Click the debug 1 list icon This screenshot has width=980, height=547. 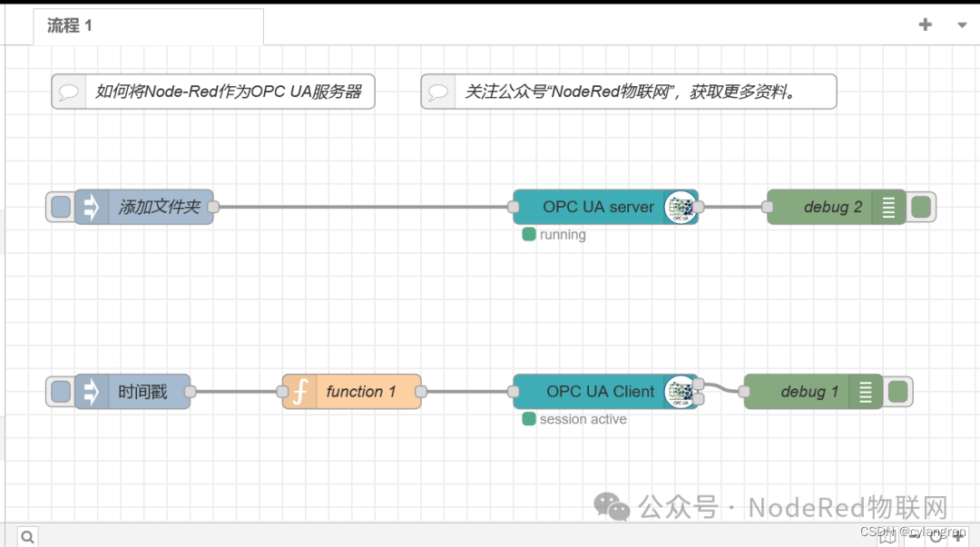click(866, 392)
